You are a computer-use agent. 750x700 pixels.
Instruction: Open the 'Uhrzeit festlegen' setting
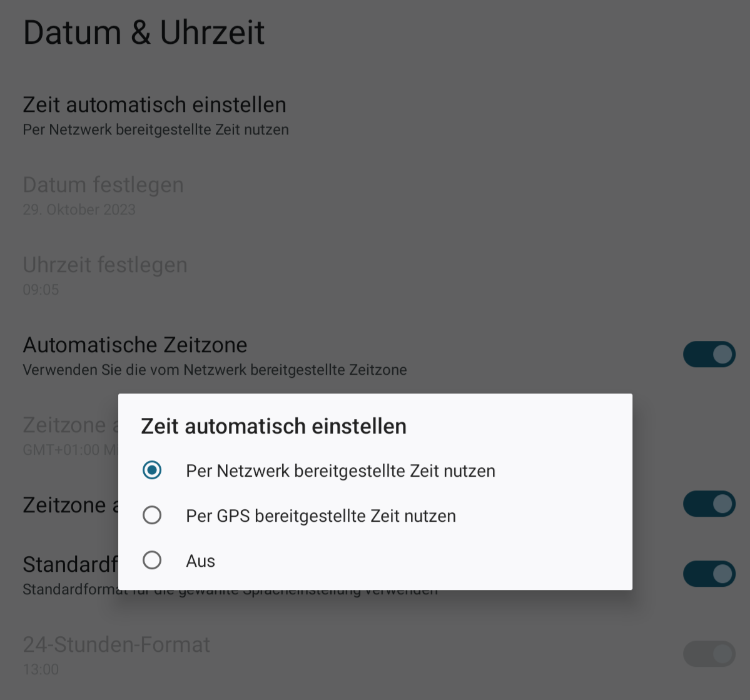coord(375,276)
